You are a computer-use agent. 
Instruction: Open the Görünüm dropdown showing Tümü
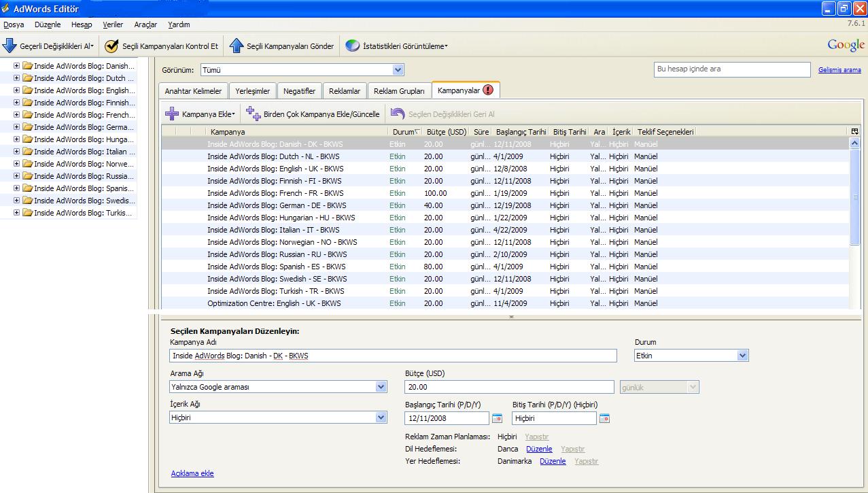point(398,69)
